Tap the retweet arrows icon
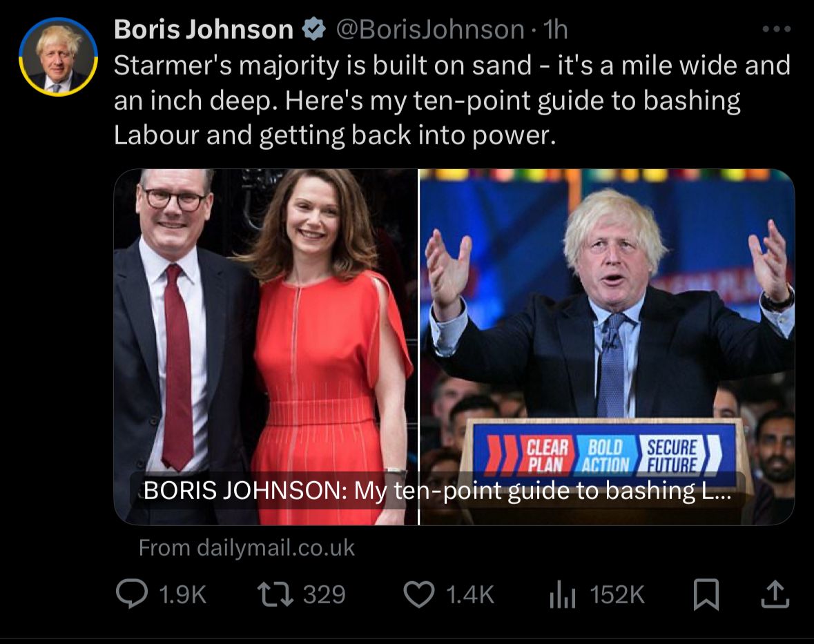This screenshot has width=814, height=644. (x=275, y=594)
